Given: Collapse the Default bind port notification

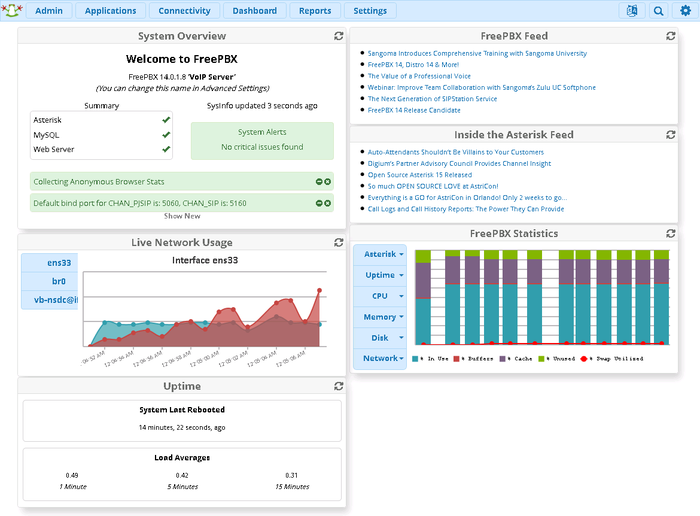Looking at the screenshot, I should pyautogui.click(x=319, y=203).
